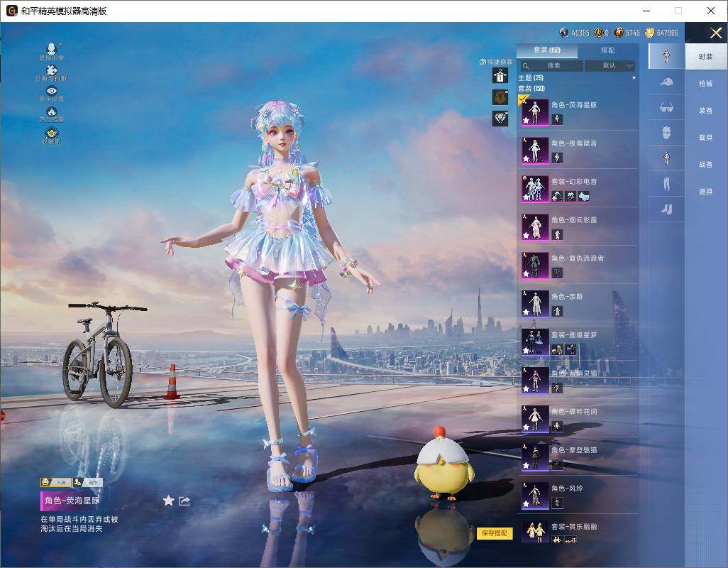Select the 套装-其乐融融 outfit set
This screenshot has width=728, height=568.
[578, 532]
